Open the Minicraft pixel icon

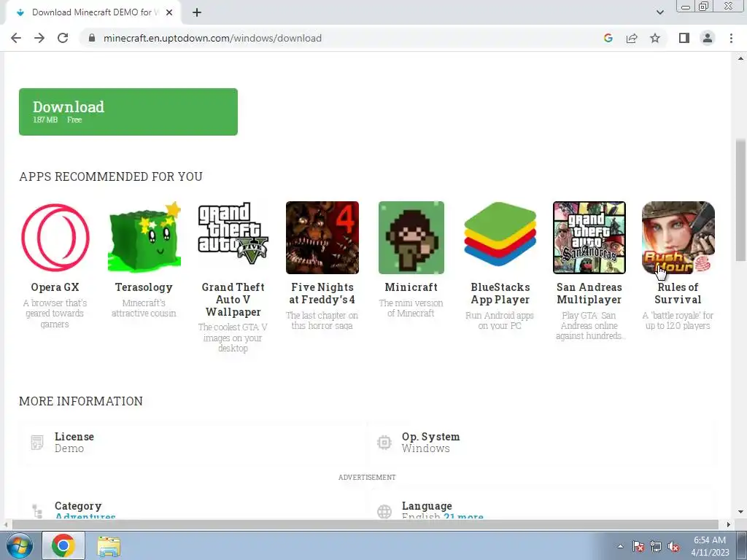(411, 238)
